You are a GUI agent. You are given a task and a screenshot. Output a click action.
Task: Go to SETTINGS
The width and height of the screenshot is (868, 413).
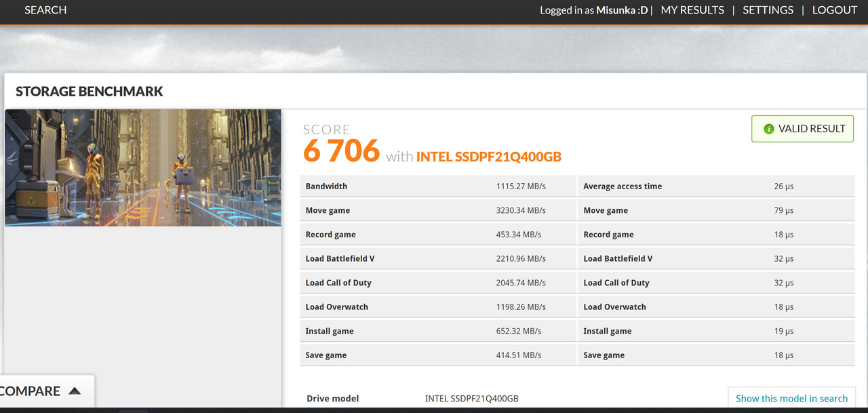768,10
